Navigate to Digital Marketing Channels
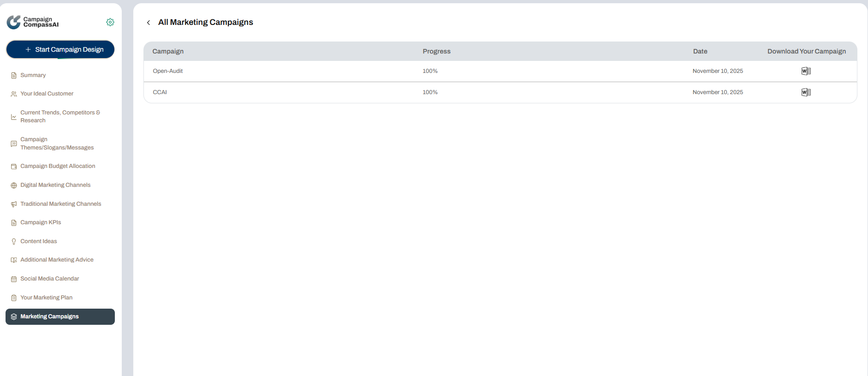Screen dimensions: 868x376 55,185
